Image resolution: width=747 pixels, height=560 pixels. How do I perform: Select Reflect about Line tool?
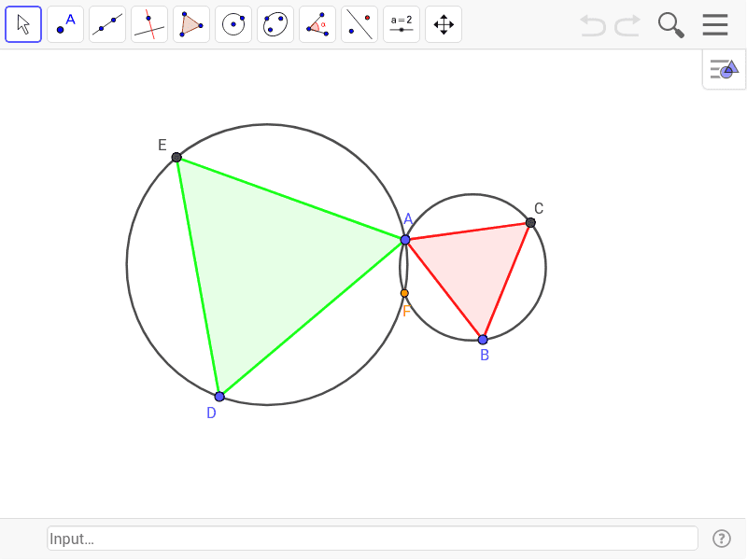(x=359, y=24)
